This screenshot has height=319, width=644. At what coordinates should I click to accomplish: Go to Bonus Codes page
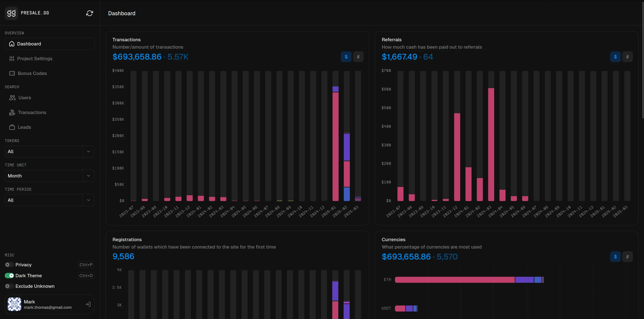[32, 73]
